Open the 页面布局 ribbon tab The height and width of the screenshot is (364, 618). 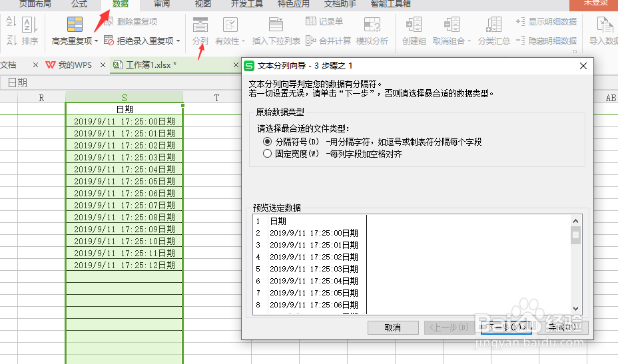(x=35, y=4)
